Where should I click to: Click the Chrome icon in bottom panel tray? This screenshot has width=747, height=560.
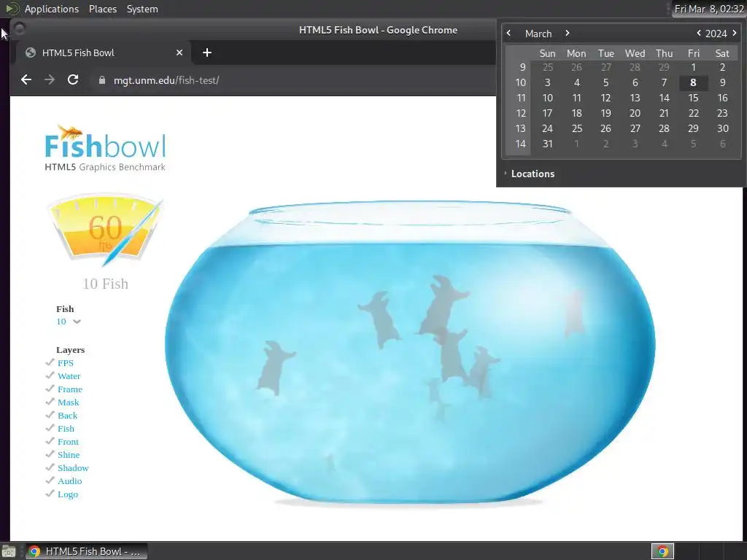tap(662, 551)
